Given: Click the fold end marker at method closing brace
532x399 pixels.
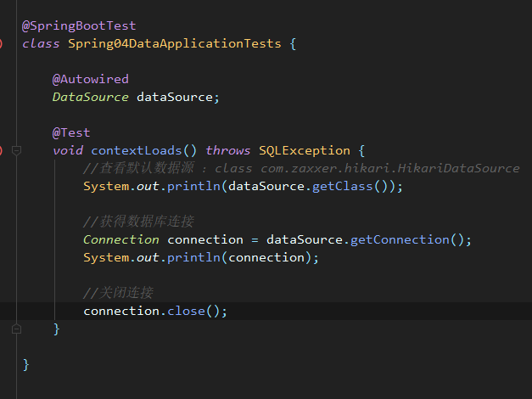Looking at the screenshot, I should pyautogui.click(x=15, y=329).
